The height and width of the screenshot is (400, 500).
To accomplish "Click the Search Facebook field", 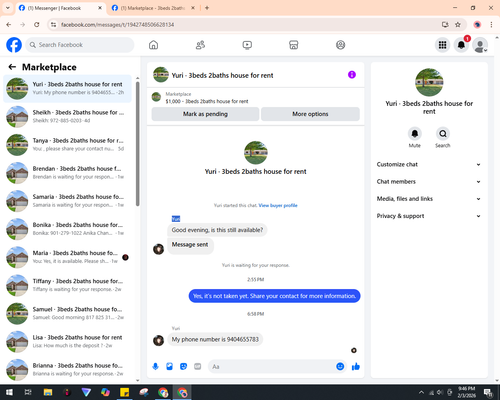I will point(80,45).
